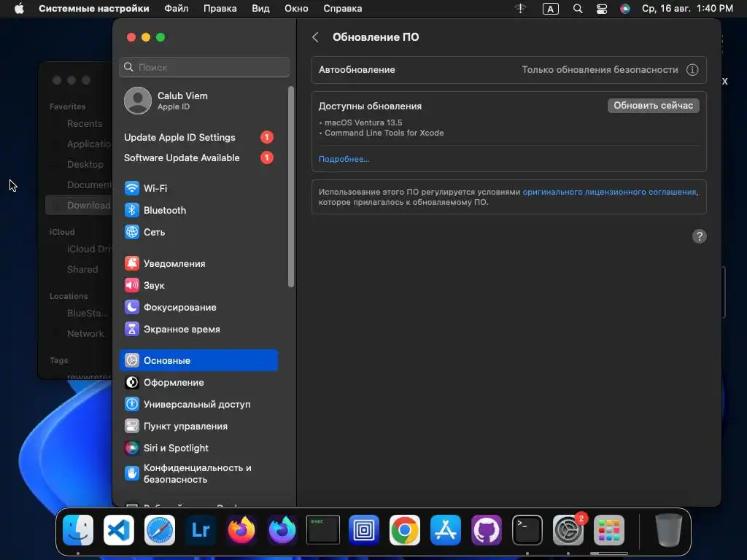
Task: Click Siri icon in menu bar
Action: tap(625, 9)
